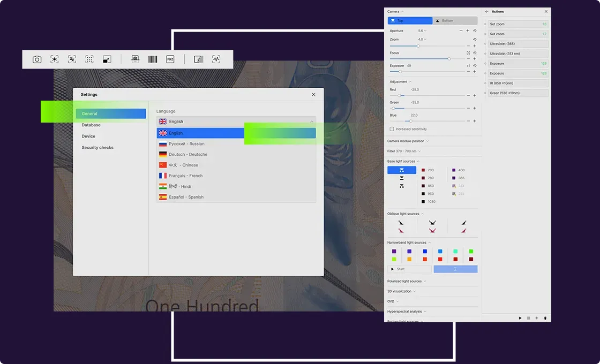Expand the Polarized light sources section

[x=407, y=281]
